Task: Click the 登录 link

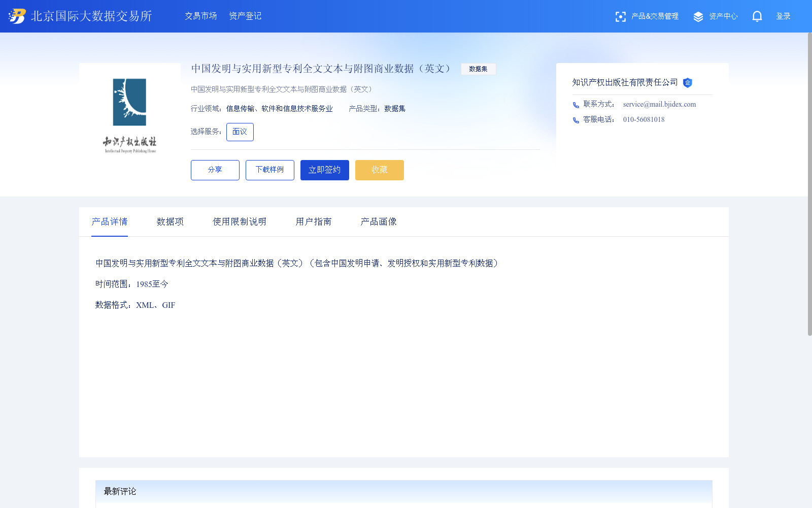Action: tap(783, 16)
